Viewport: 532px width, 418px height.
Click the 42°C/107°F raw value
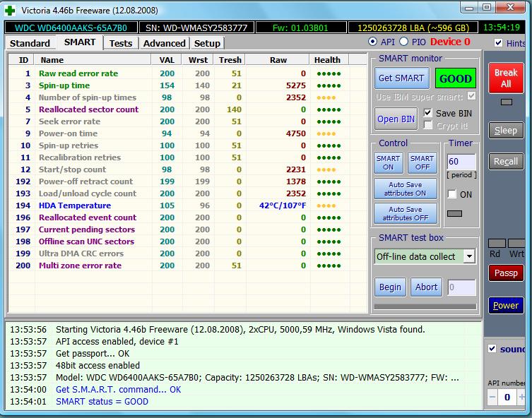coord(283,205)
